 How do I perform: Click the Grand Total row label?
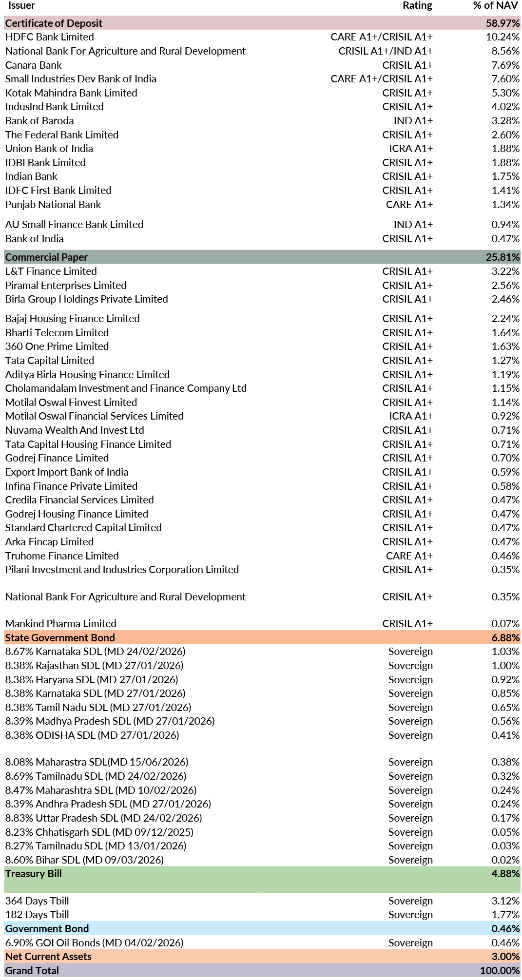[x=32, y=971]
